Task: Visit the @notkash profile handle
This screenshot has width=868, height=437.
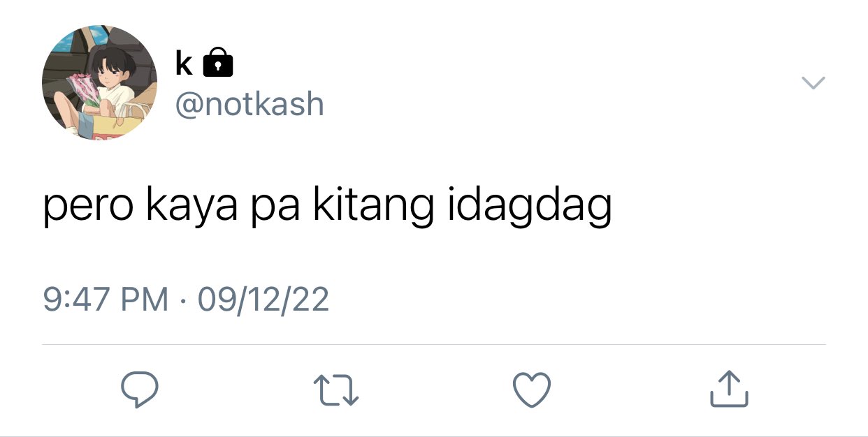Action: coord(249,105)
